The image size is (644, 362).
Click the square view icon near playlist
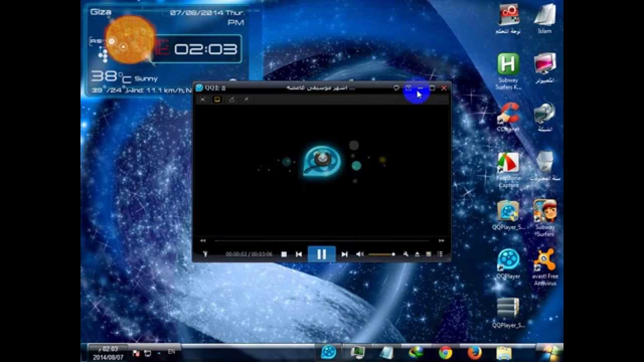[429, 254]
